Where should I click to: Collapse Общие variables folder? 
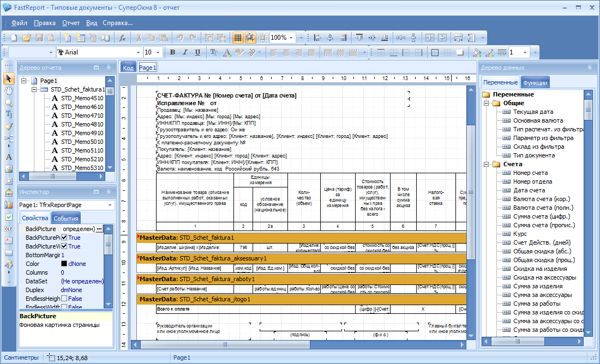click(x=487, y=103)
